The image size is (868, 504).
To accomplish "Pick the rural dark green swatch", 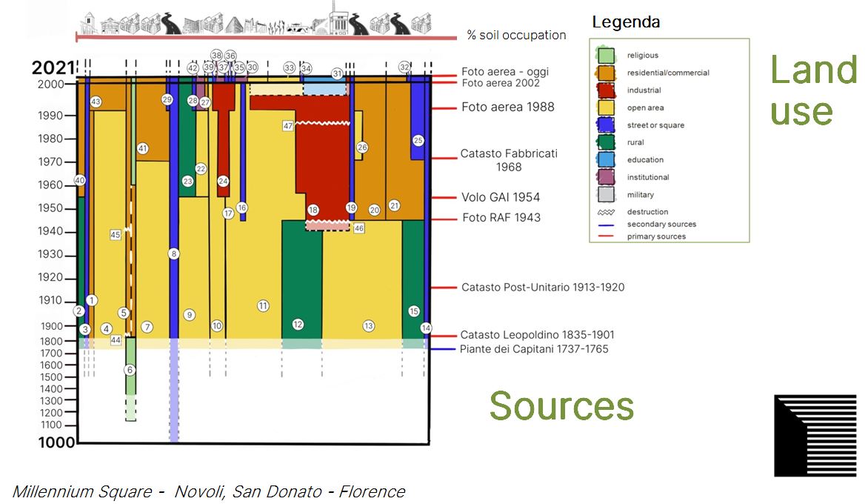I will (606, 142).
